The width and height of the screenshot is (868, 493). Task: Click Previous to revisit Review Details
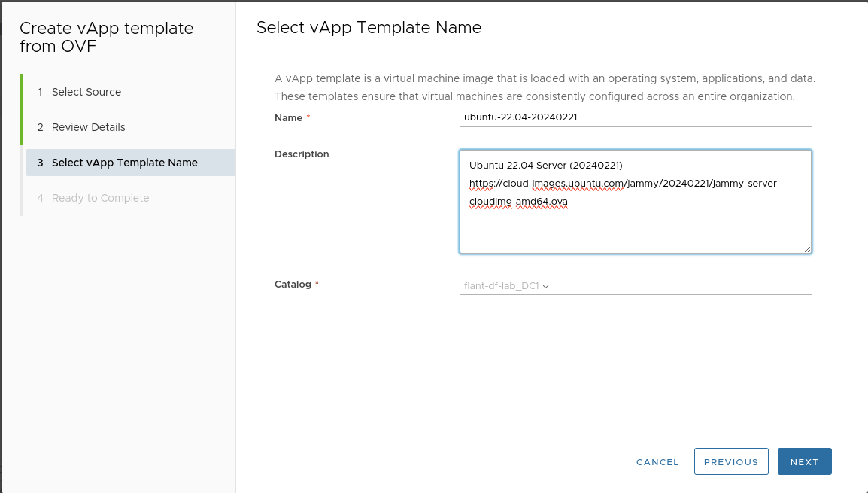[x=730, y=461]
